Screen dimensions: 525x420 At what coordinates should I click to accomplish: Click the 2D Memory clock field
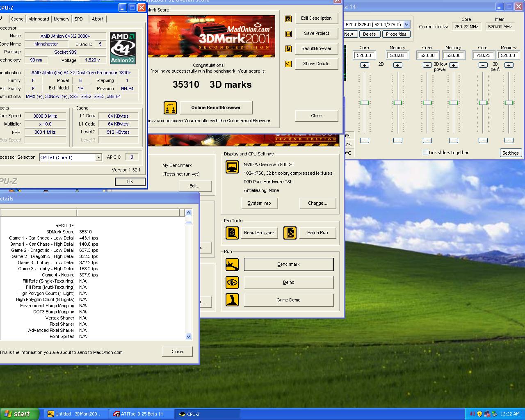(x=397, y=55)
